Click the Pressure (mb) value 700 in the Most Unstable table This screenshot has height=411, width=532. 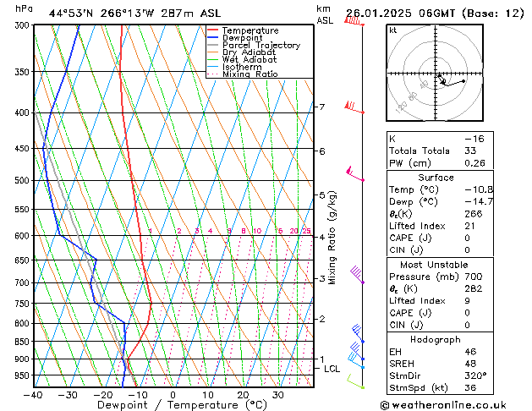(474, 277)
